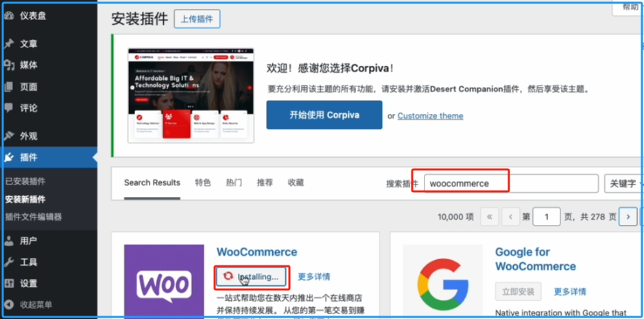Click the WooCommerce purple plugin logo
This screenshot has width=644, height=319.
click(x=164, y=281)
